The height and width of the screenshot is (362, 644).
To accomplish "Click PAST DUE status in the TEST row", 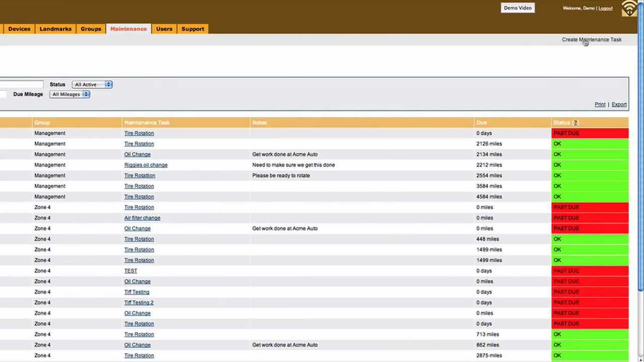I will [590, 270].
